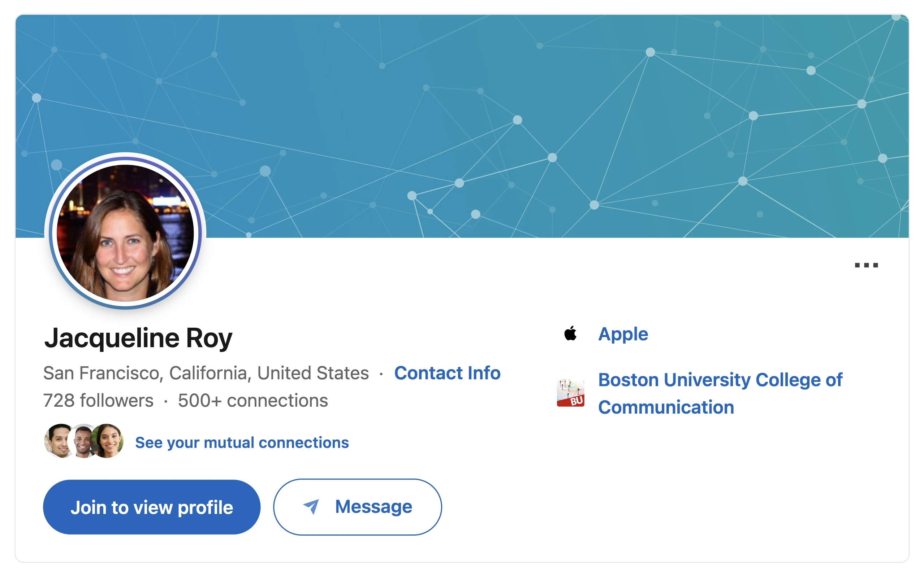Click the San Francisco location text

206,373
